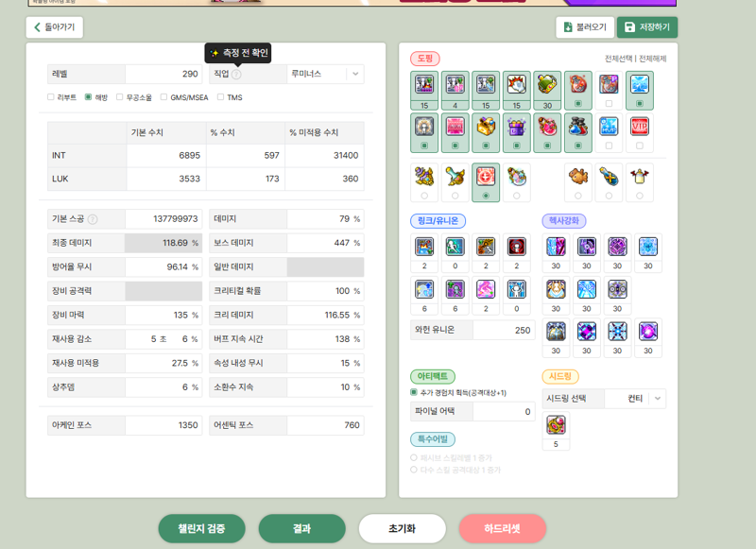Click the 방어율 무시 field showing 96.14
756x549 pixels.
(163, 267)
